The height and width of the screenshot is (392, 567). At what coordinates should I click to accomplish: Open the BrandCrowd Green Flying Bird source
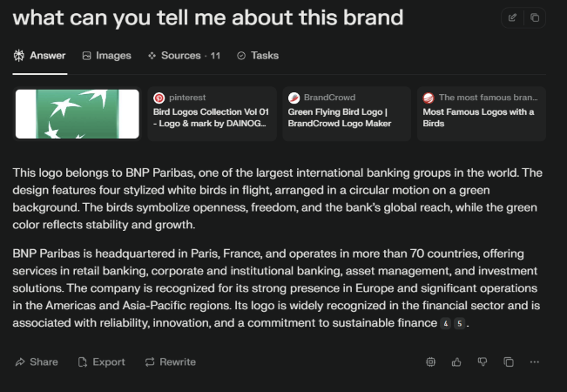(344, 114)
